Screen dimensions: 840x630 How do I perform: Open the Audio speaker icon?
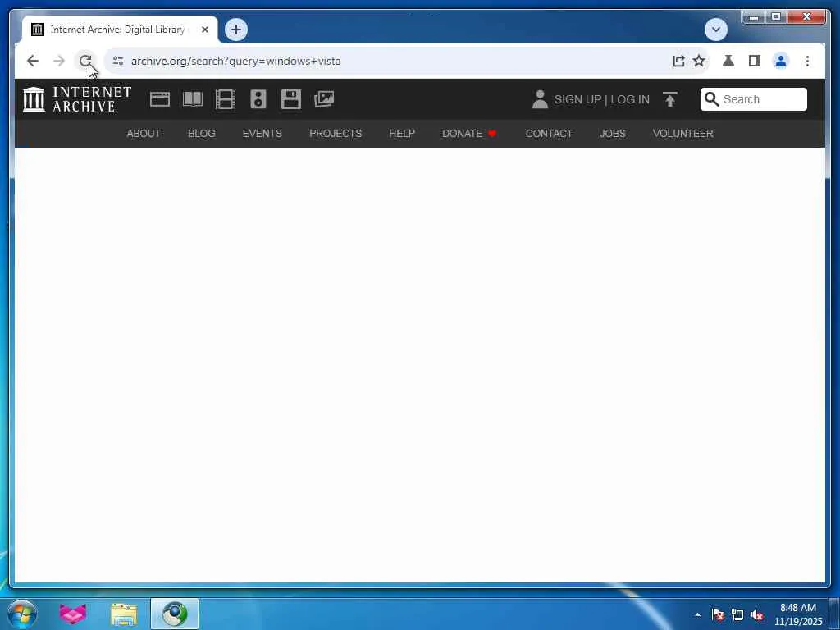click(x=258, y=99)
